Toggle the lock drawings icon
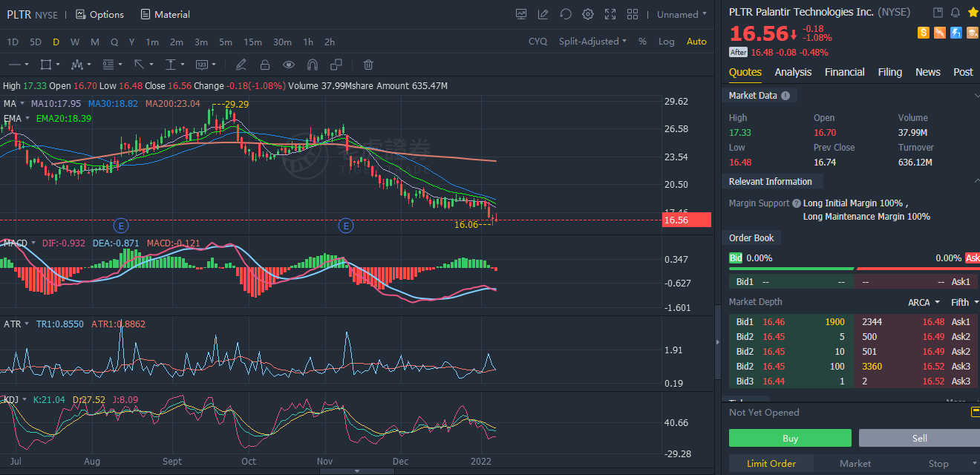 265,65
